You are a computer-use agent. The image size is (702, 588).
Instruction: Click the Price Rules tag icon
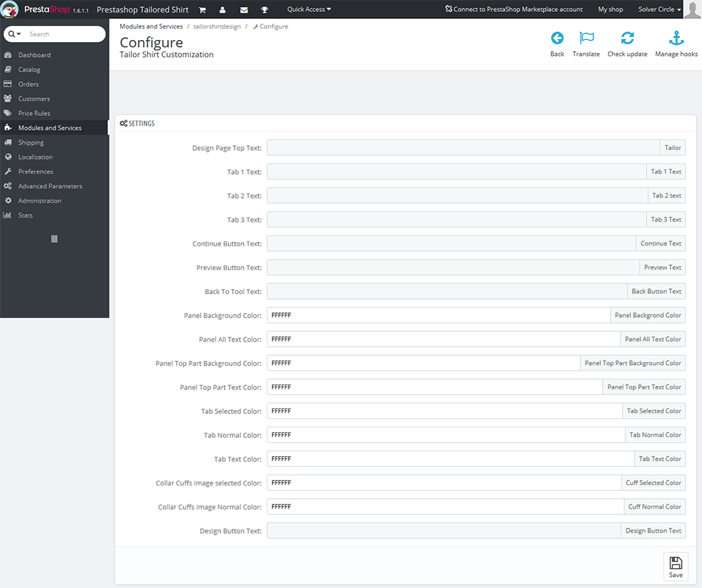coord(8,113)
